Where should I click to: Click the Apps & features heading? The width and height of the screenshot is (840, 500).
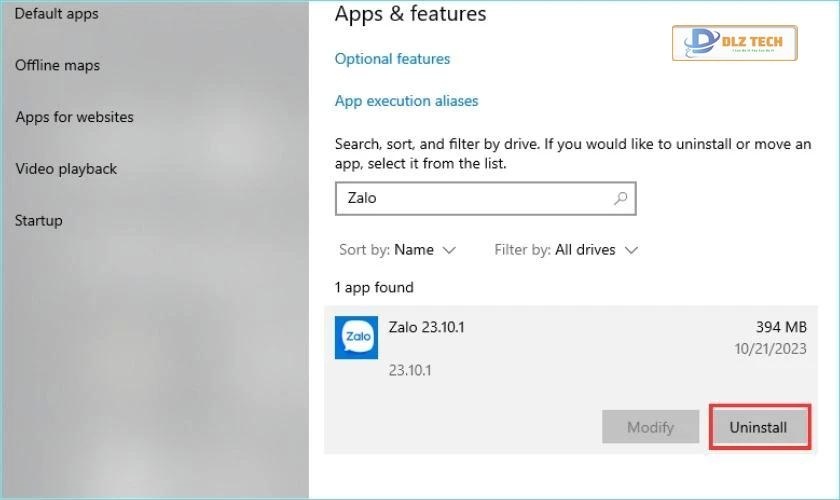[x=410, y=14]
